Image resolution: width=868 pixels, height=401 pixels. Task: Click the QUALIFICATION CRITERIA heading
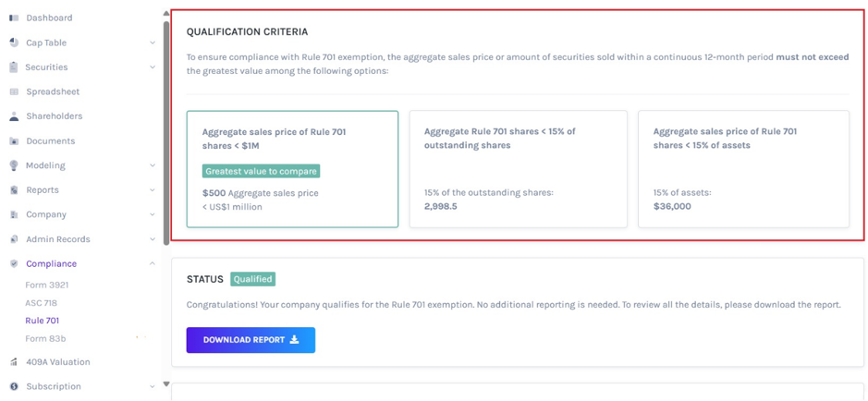pos(247,32)
